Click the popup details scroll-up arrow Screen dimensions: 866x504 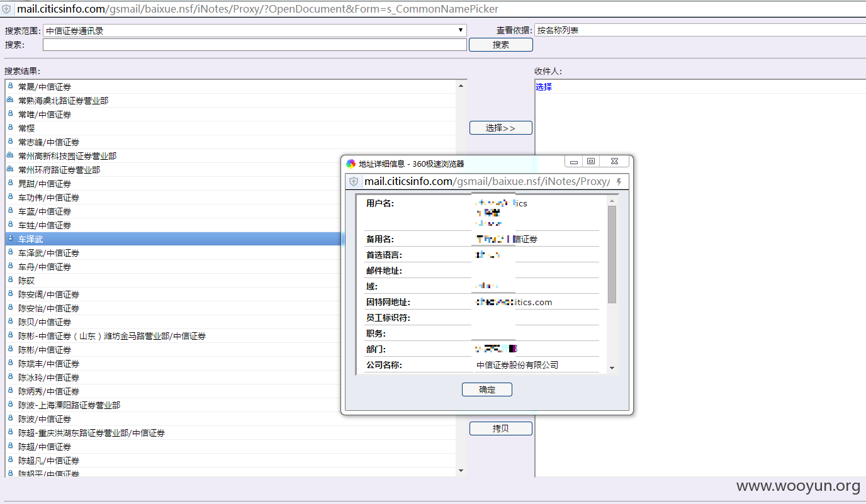pyautogui.click(x=612, y=200)
